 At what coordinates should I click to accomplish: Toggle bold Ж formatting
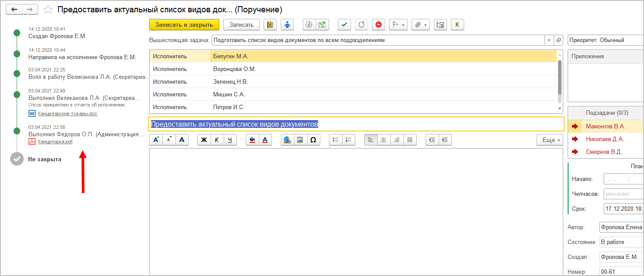(x=204, y=140)
